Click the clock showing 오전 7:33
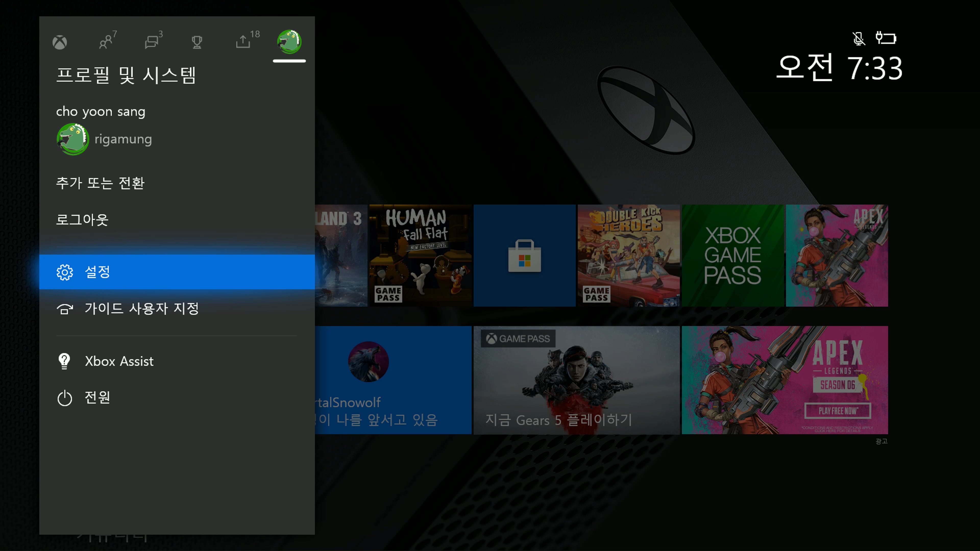This screenshot has height=551, width=980. (839, 68)
